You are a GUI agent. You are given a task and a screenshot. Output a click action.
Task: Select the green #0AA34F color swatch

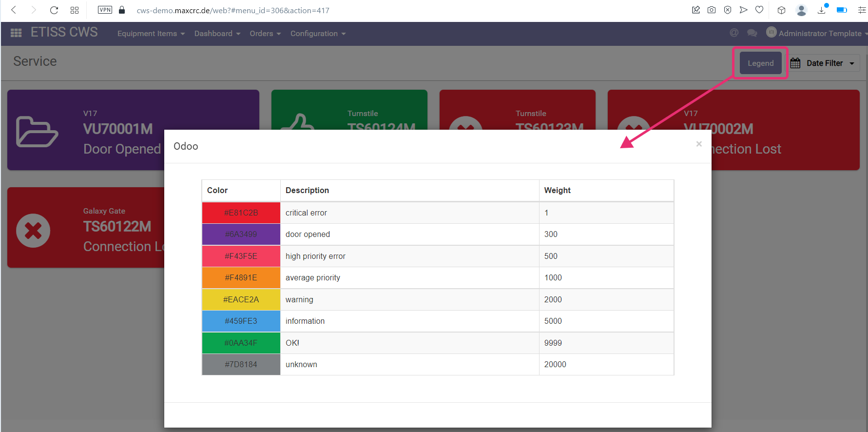click(x=241, y=343)
